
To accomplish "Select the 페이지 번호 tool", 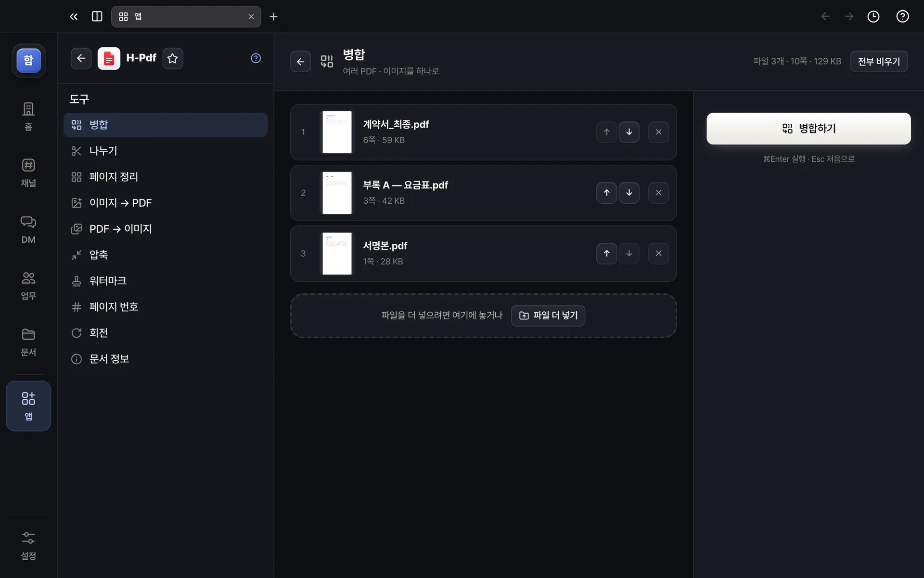I will pyautogui.click(x=165, y=307).
